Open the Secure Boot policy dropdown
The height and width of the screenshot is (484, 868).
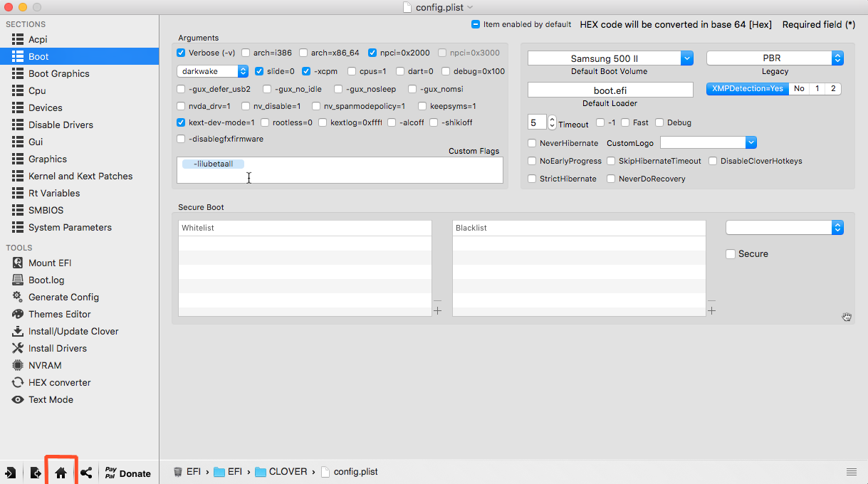(785, 228)
